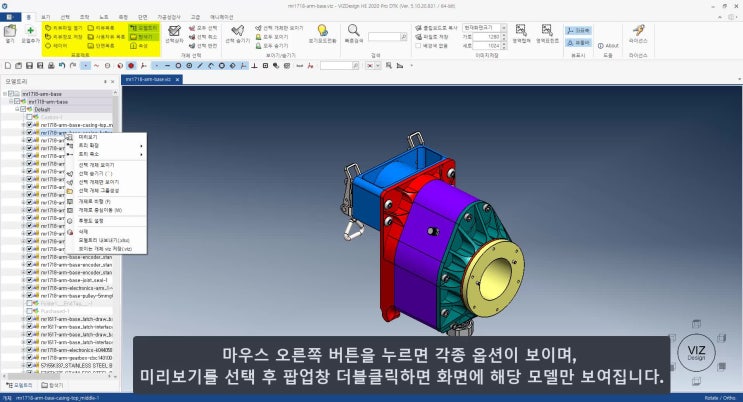Pin the Model Tree panel via pushpin icon
743x402 pixels.
coord(105,82)
